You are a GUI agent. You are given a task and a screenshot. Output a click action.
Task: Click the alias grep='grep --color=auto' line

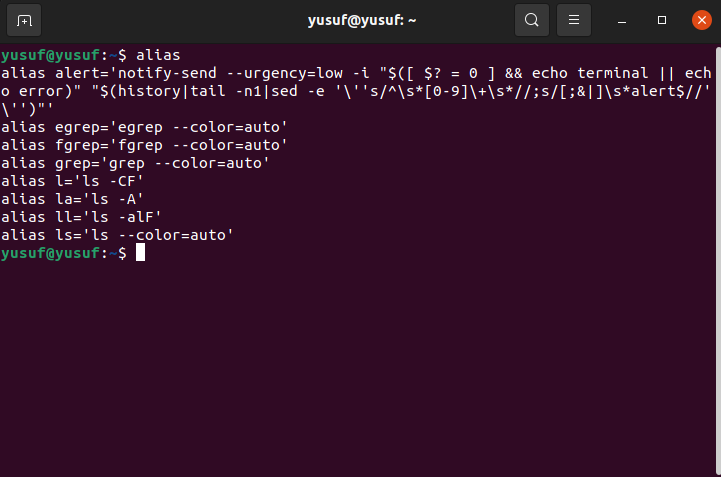tap(135, 163)
